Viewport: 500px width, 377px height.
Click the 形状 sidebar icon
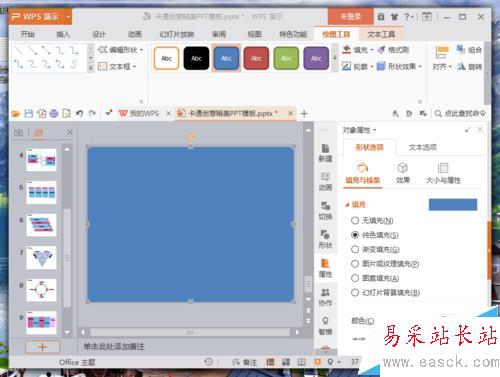325,239
